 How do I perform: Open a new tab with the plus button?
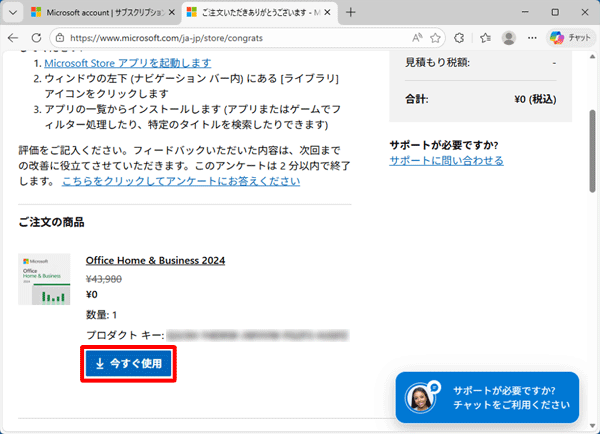point(350,12)
